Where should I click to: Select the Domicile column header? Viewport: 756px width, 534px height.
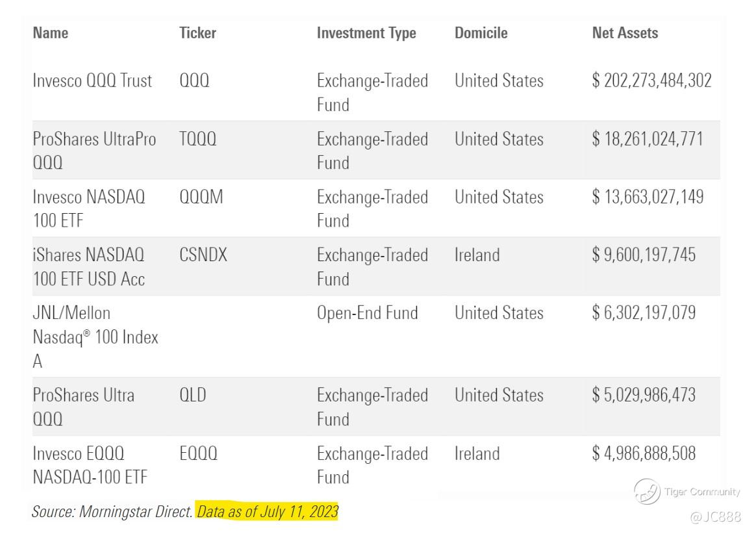coord(481,32)
